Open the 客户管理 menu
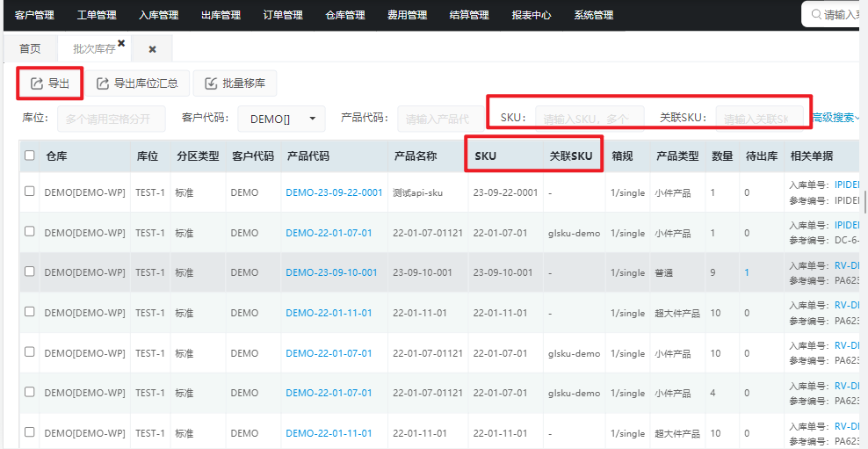This screenshot has width=868, height=449. (34, 15)
